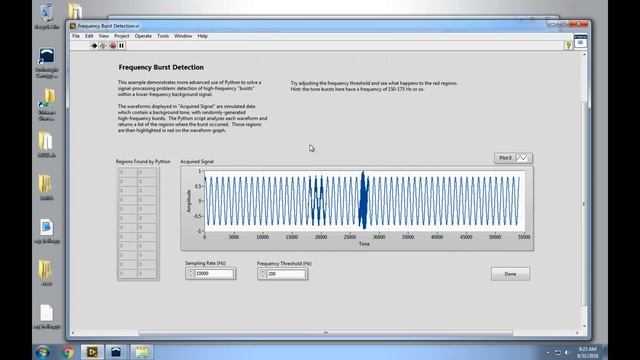Screen dimensions: 640x360
Task: Click the Acquired Signal label
Action: 197,162
